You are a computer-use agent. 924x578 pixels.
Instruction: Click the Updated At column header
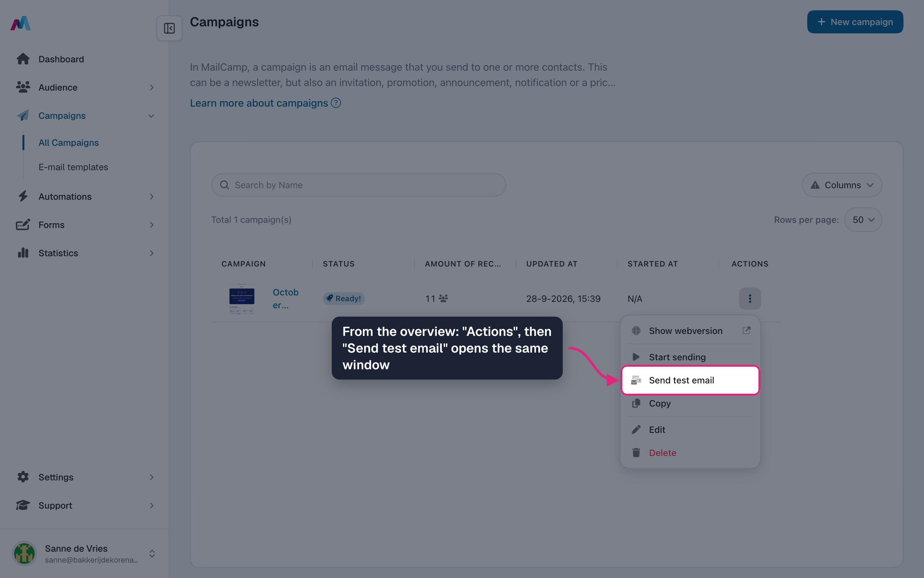pos(552,264)
